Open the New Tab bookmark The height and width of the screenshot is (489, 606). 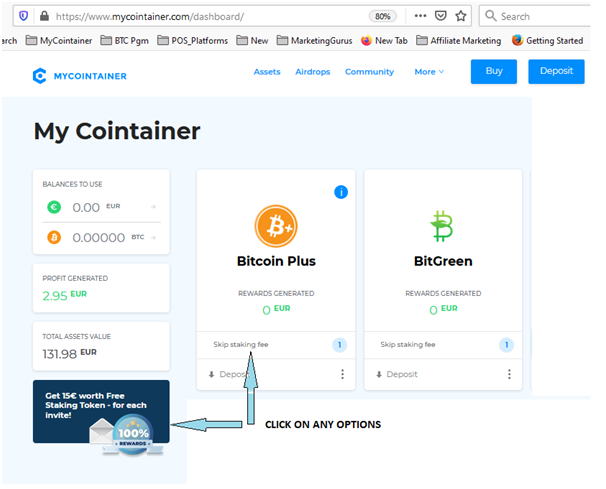point(384,40)
